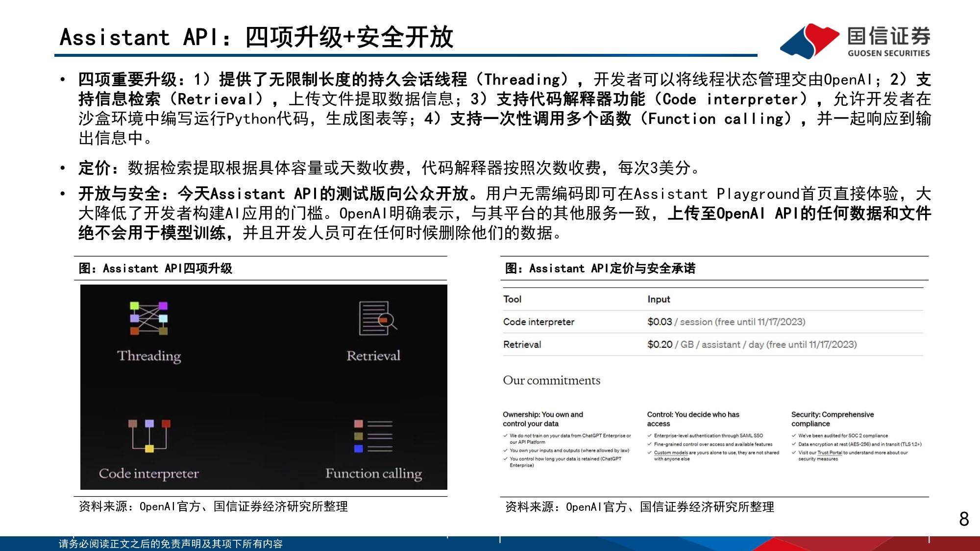The height and width of the screenshot is (551, 980).
Task: Click 'Ownership: You own and control your data'
Action: pyautogui.click(x=543, y=419)
